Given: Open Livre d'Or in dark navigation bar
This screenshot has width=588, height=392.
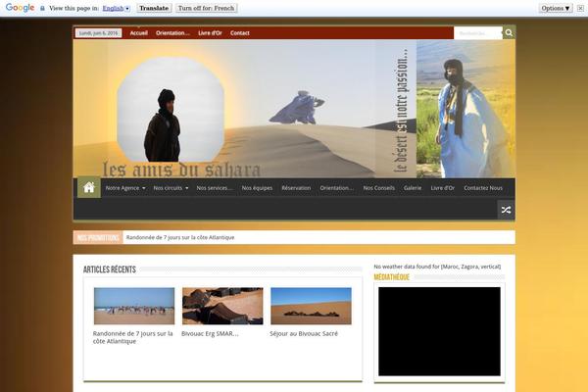Looking at the screenshot, I should point(443,188).
